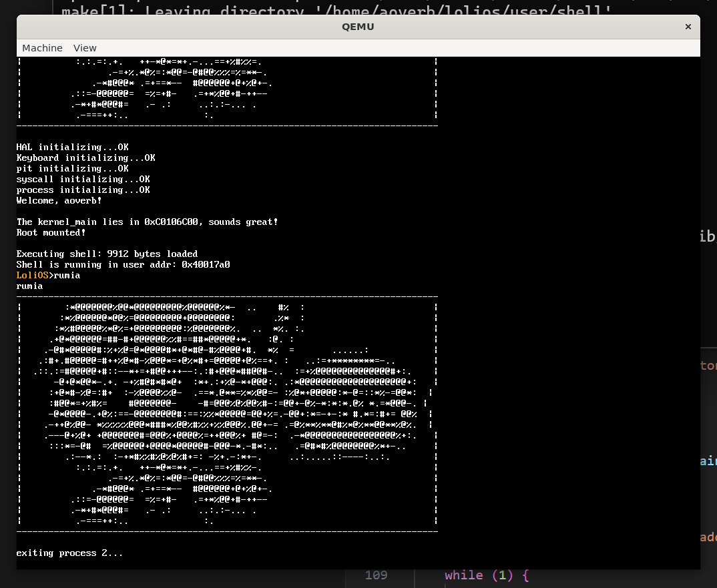The image size is (717, 588).
Task: Open the Machine menu
Action: [x=42, y=48]
